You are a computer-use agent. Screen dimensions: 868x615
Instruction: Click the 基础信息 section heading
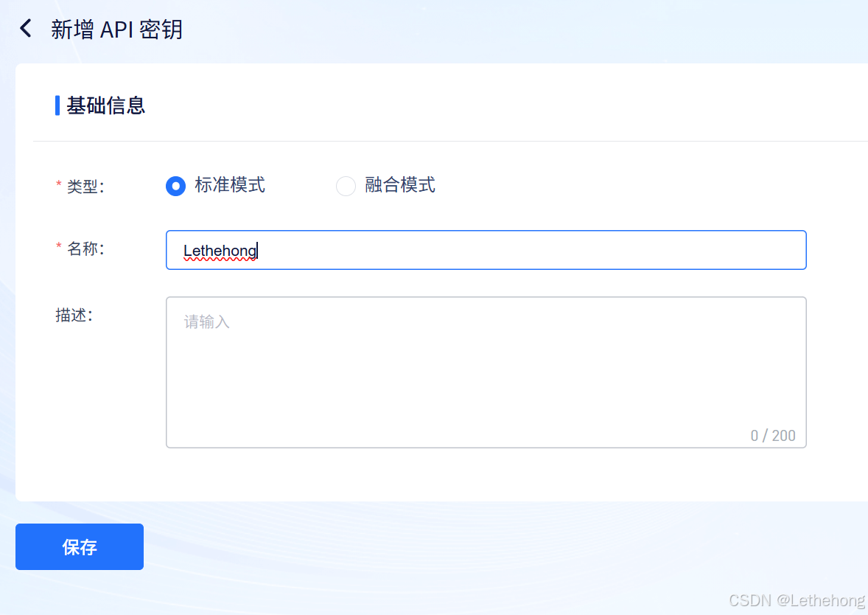coord(105,105)
